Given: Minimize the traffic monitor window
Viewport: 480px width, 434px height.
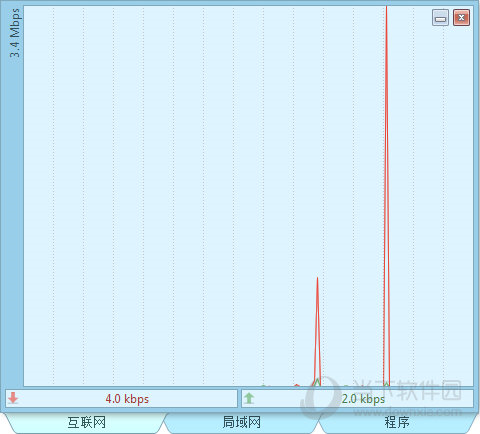Looking at the screenshot, I should point(440,18).
